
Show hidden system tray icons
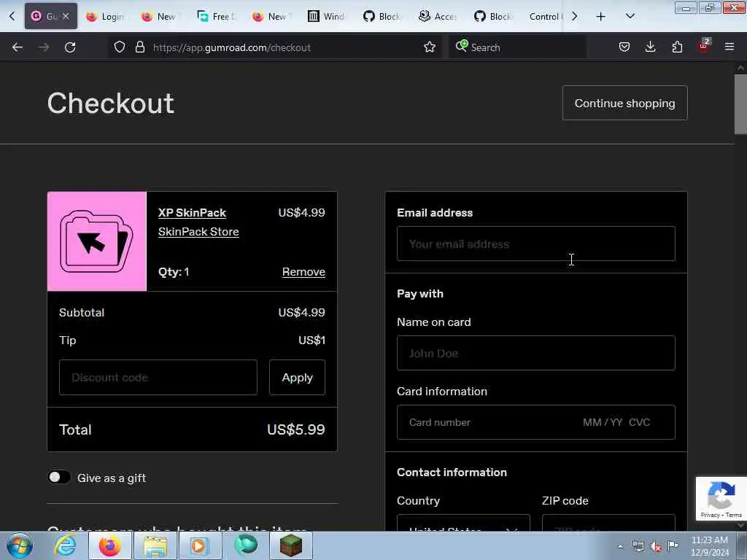620,546
